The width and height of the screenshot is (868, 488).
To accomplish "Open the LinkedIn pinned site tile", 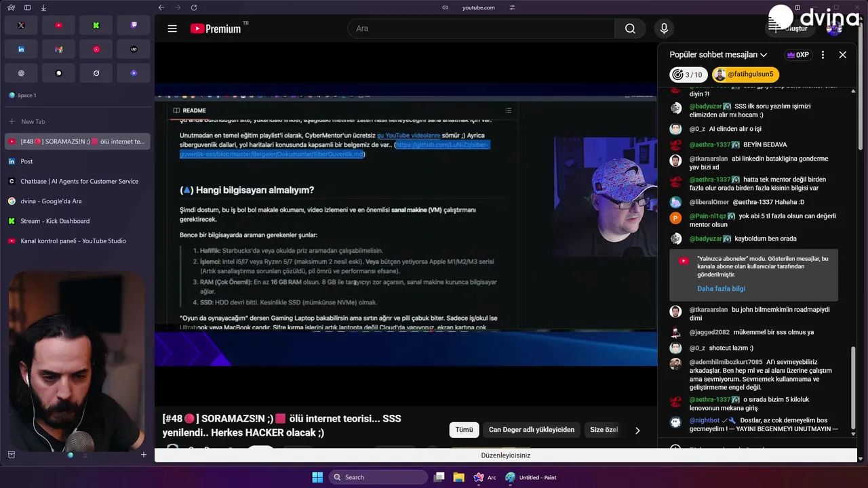I will [x=21, y=49].
